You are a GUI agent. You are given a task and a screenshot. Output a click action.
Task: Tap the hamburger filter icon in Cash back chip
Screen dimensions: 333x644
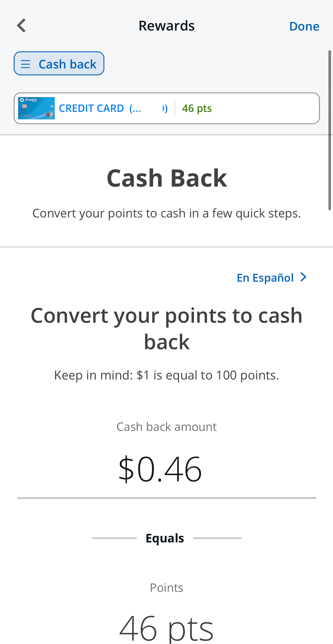(x=26, y=64)
